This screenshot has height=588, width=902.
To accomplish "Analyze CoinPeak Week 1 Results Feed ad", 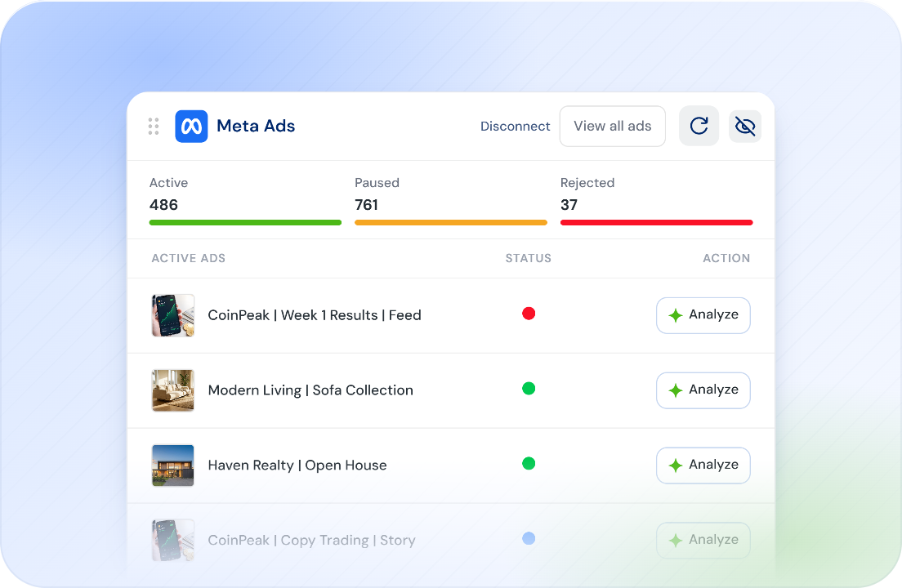I will 703,315.
